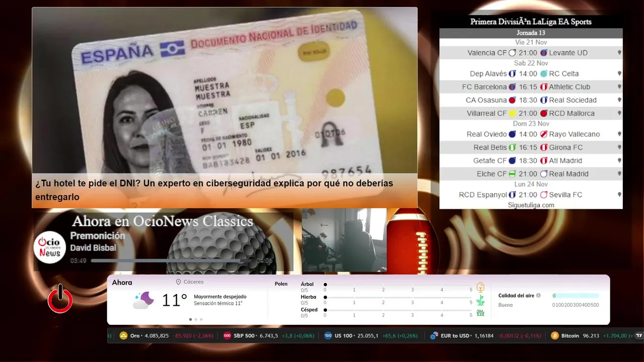This screenshot has height=362, width=644.
Task: Click the Césped pollen level slider
Action: pyautogui.click(x=398, y=310)
